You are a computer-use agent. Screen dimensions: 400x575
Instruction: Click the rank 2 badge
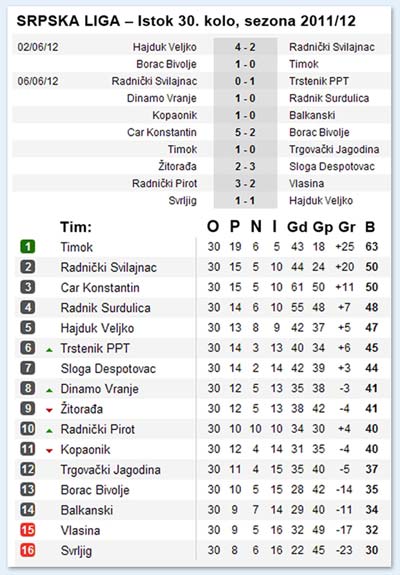coord(27,267)
